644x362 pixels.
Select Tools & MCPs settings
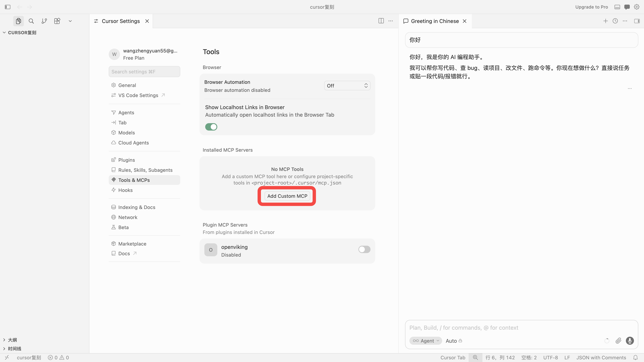tap(144, 180)
